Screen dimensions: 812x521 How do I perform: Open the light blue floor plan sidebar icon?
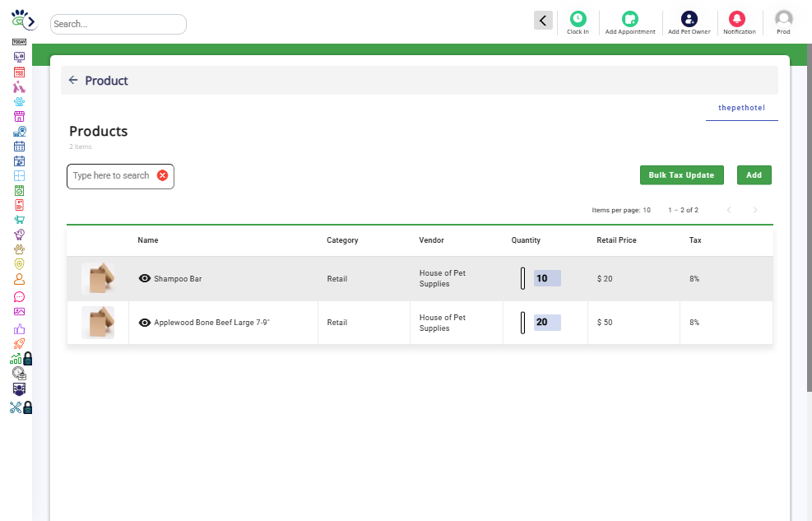pos(19,175)
